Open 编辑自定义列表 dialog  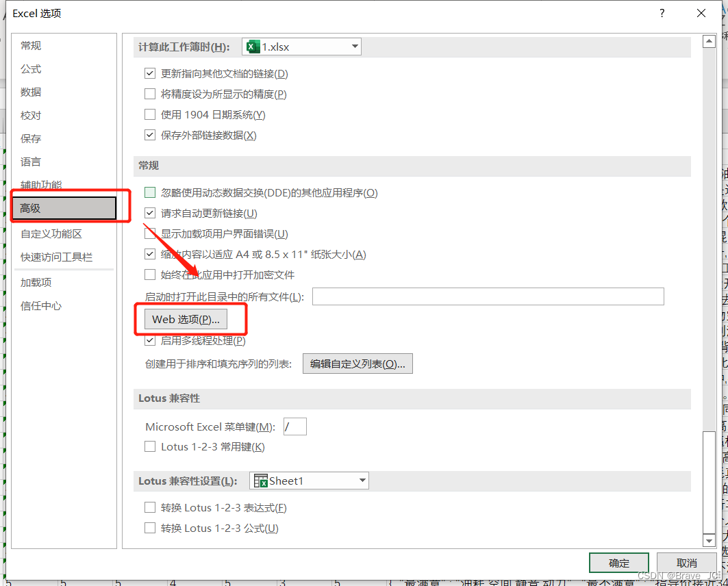pyautogui.click(x=357, y=364)
